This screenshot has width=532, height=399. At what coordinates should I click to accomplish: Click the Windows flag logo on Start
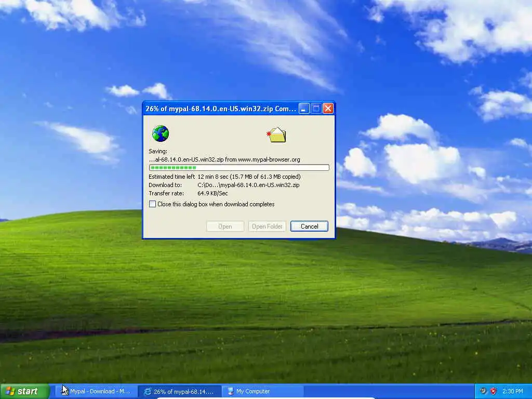coord(10,391)
